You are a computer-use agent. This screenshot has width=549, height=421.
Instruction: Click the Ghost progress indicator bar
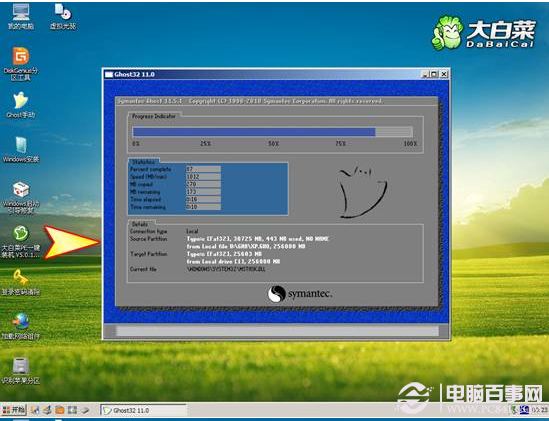click(x=272, y=132)
